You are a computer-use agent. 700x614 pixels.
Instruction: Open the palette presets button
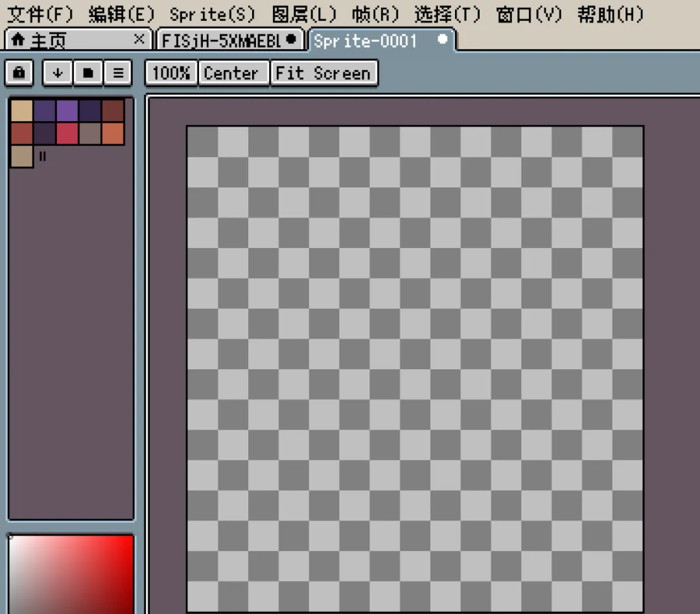point(88,73)
